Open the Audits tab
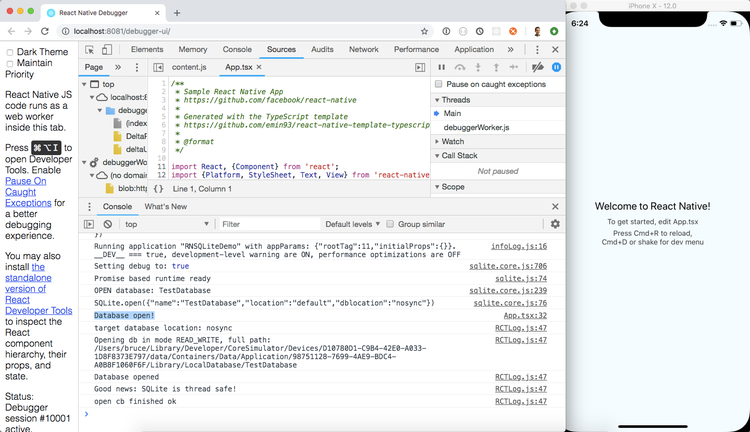The height and width of the screenshot is (432, 750). tap(322, 50)
